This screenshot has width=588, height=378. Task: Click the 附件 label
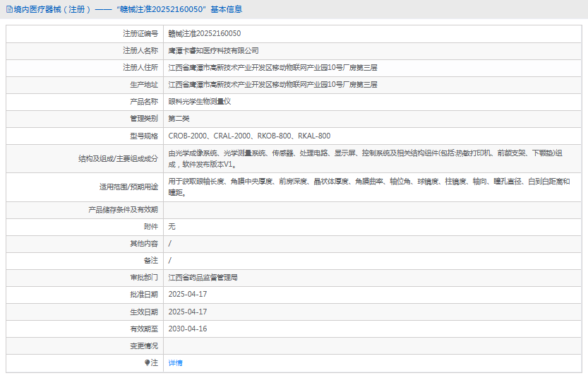(151, 227)
